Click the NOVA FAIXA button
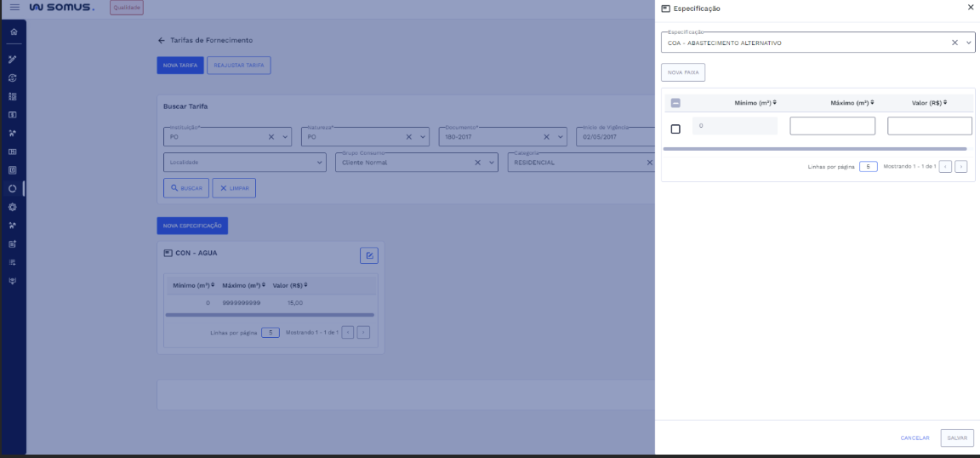The height and width of the screenshot is (458, 980). [683, 72]
